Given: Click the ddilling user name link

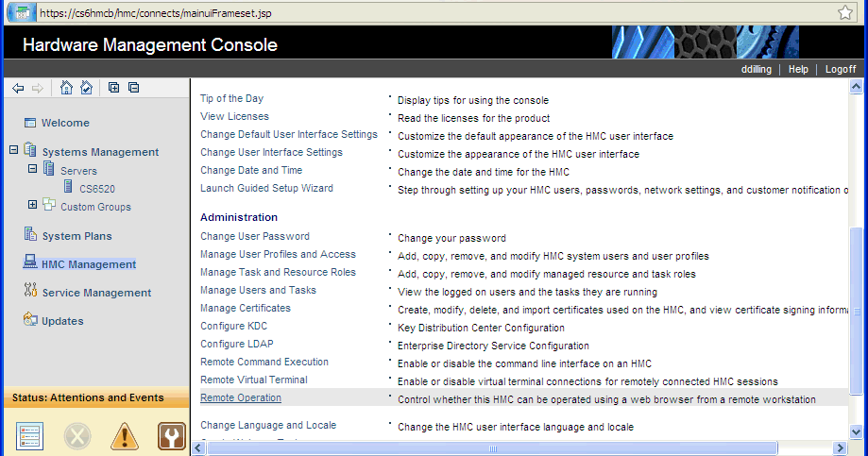Looking at the screenshot, I should point(757,69).
